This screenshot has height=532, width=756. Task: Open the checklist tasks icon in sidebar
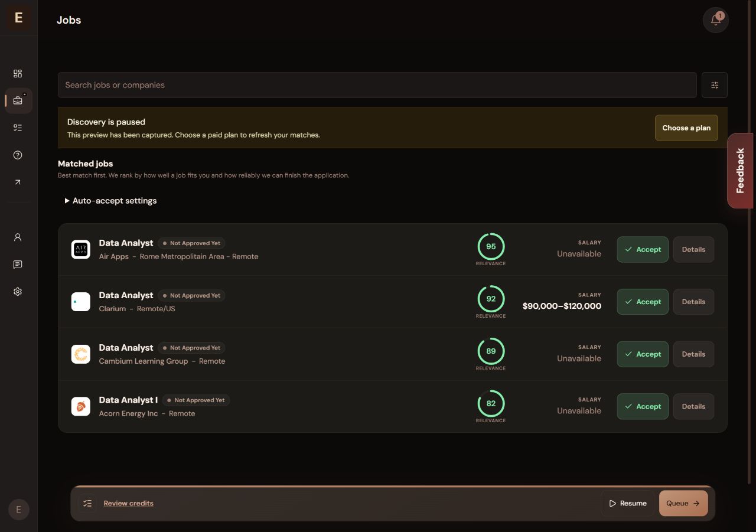click(x=18, y=128)
